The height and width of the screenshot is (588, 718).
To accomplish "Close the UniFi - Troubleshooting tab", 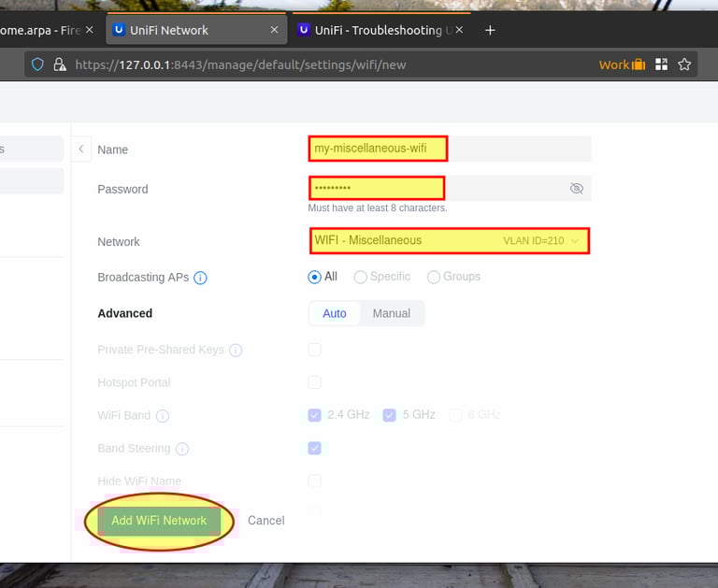I will click(x=459, y=30).
